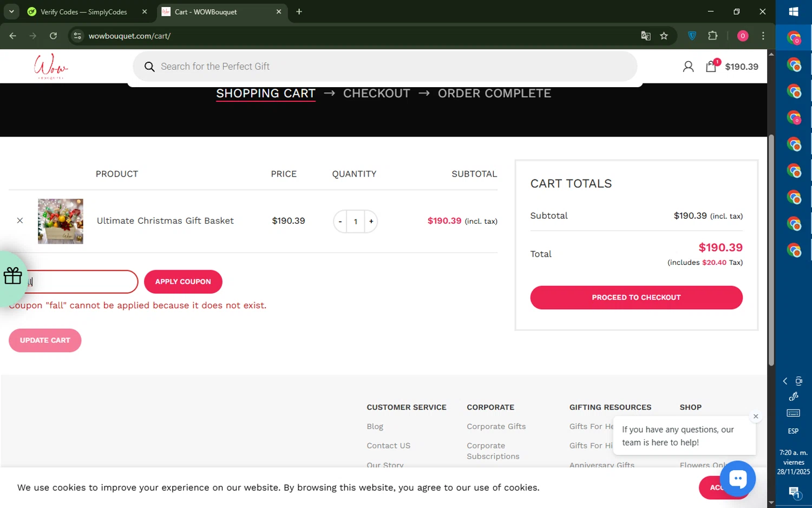Open the Corporate Gifts footer link

click(x=496, y=426)
